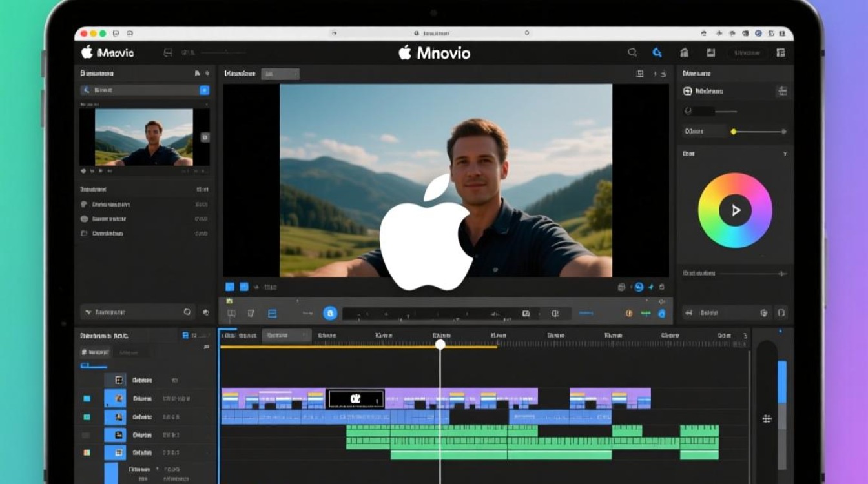Viewport: 868px width, 484px height.
Task: Click the blue highlighted icon beside the header magnifier
Action: coord(657,53)
